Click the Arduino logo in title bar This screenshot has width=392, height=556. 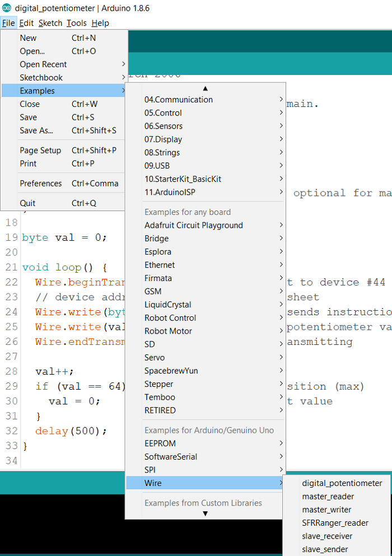click(7, 8)
